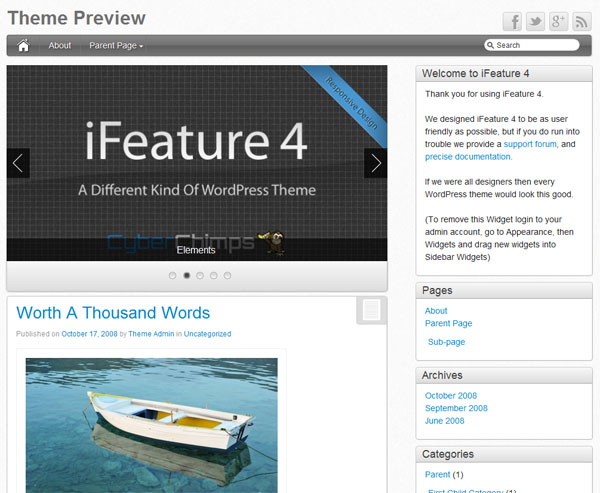Select first slider pagination dot
Viewport: 600px width, 493px height.
coord(173,276)
